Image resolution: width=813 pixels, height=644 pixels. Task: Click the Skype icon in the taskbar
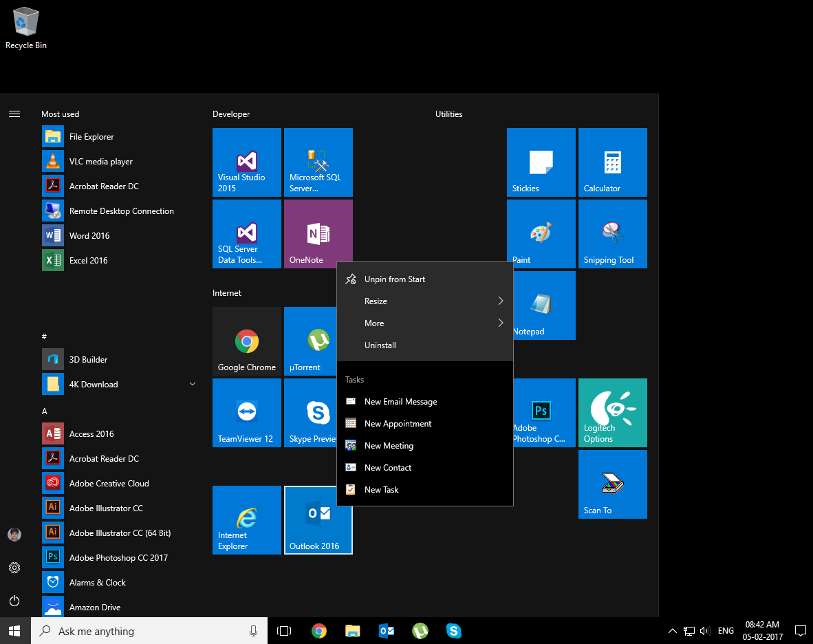454,631
